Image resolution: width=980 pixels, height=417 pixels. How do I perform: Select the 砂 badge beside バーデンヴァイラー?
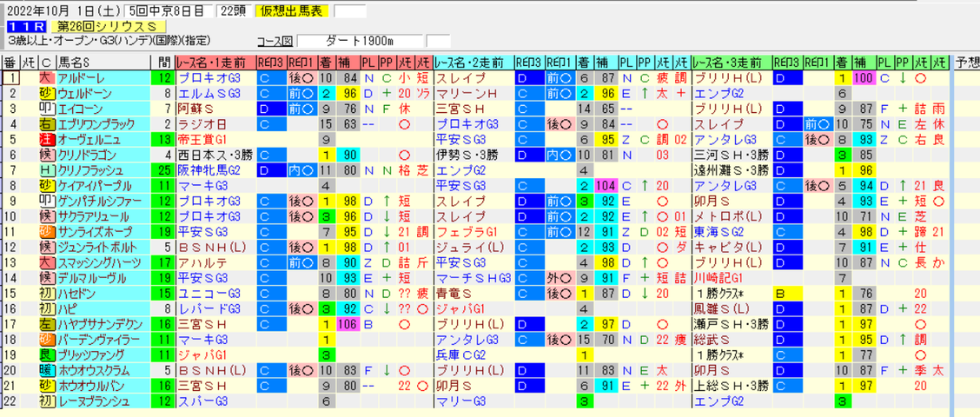[46, 340]
